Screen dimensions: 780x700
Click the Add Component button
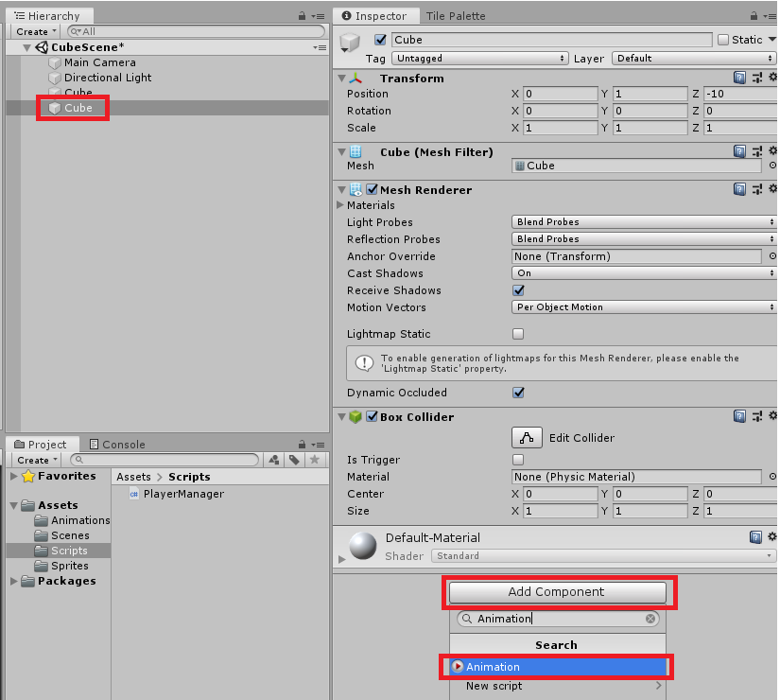click(558, 592)
